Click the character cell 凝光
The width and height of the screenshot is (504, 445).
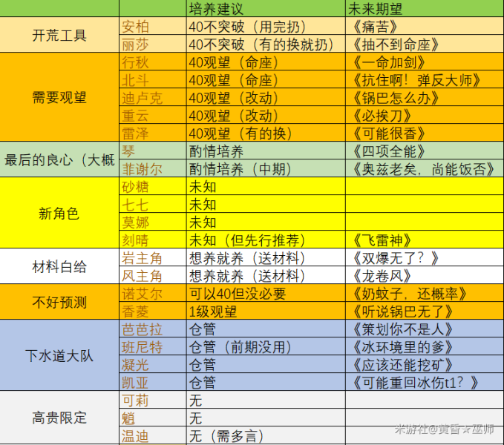pos(153,364)
